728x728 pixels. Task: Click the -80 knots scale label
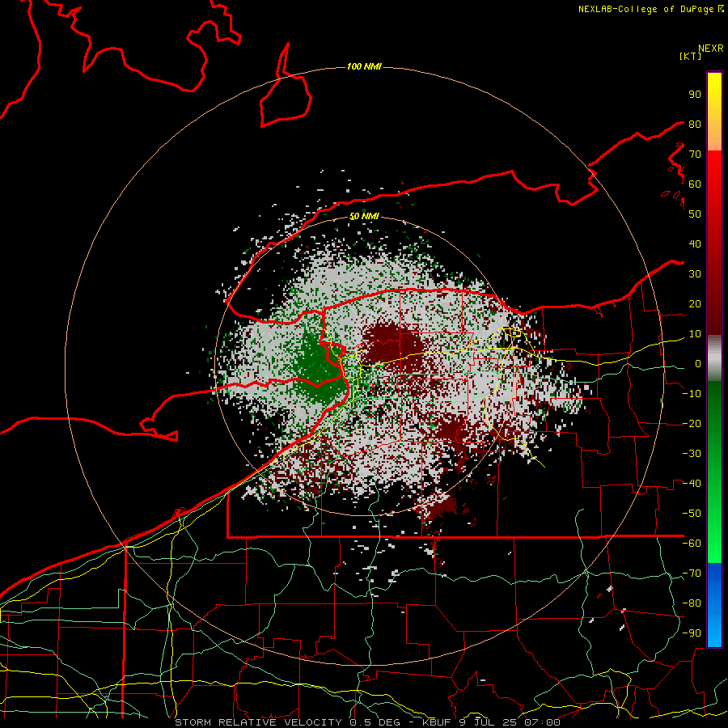pos(692,603)
